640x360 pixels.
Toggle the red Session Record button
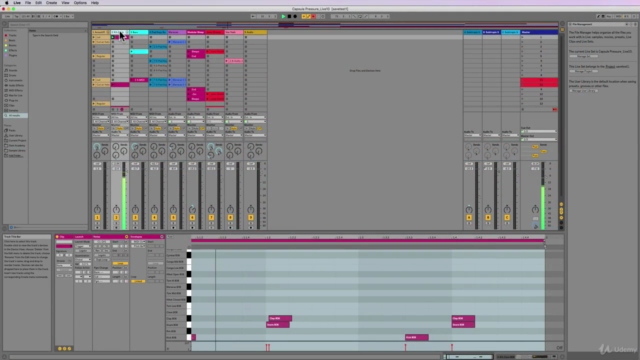coord(313,16)
